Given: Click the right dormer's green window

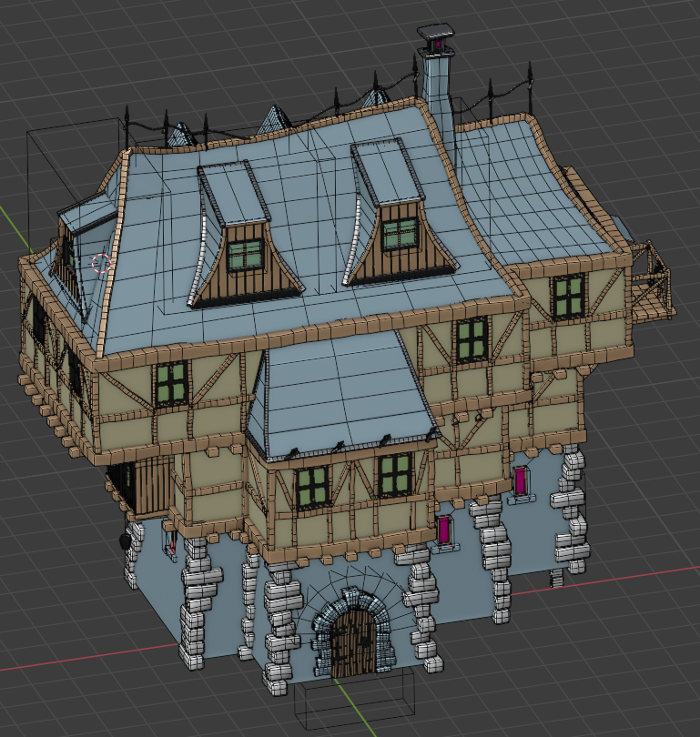Looking at the screenshot, I should coord(400,234).
